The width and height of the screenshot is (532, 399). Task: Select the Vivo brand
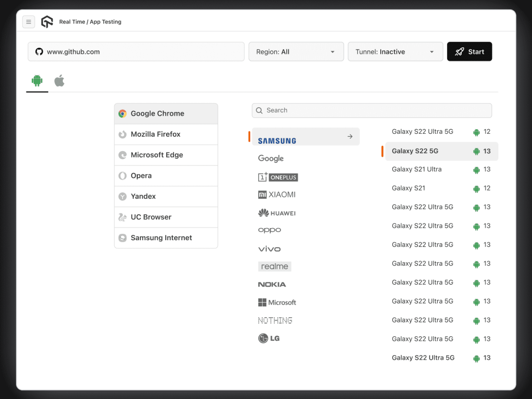click(269, 249)
